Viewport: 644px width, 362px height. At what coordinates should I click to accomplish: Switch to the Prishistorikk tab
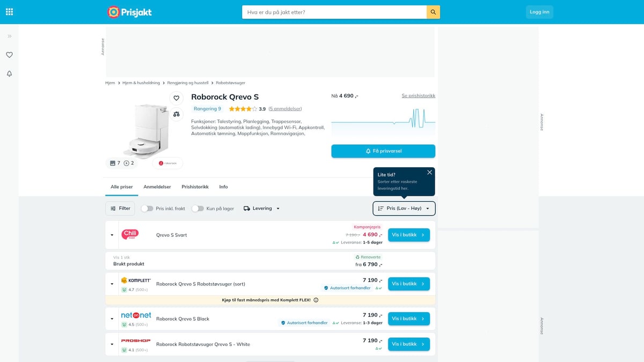coord(195,187)
